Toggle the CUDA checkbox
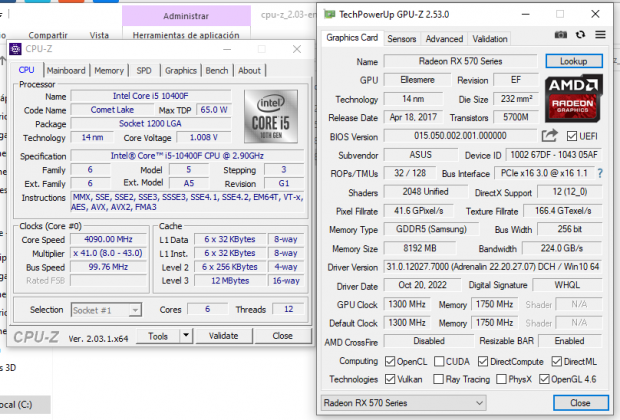620x420 pixels. [439, 361]
